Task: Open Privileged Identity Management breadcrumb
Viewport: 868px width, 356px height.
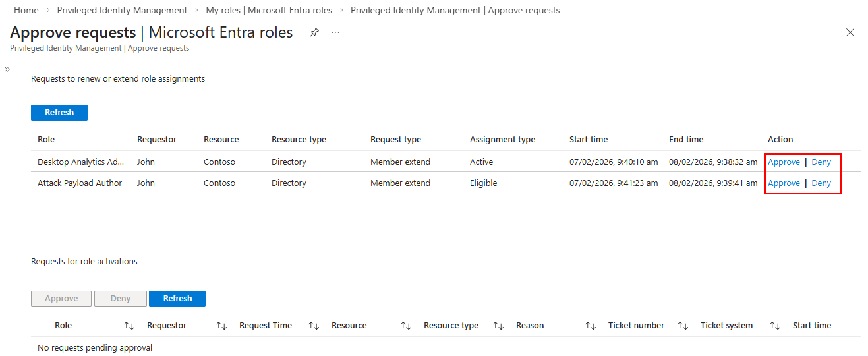Action: (x=122, y=10)
